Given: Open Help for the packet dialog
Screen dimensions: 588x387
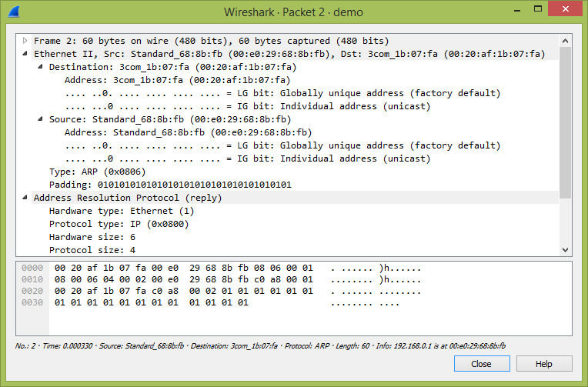Looking at the screenshot, I should [x=544, y=364].
